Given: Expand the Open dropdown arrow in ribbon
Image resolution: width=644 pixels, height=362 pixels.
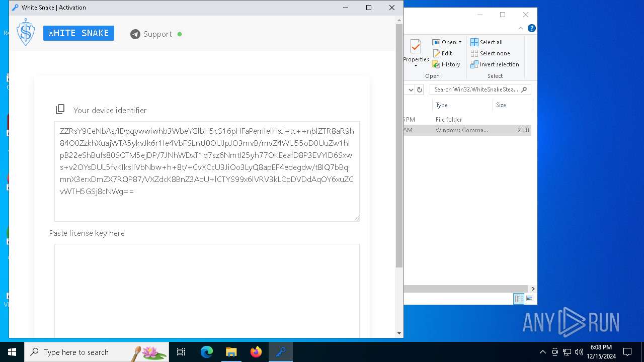Looking at the screenshot, I should [460, 42].
